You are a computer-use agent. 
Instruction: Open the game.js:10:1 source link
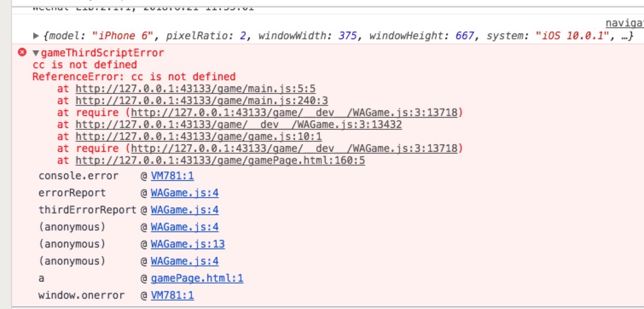(198, 137)
